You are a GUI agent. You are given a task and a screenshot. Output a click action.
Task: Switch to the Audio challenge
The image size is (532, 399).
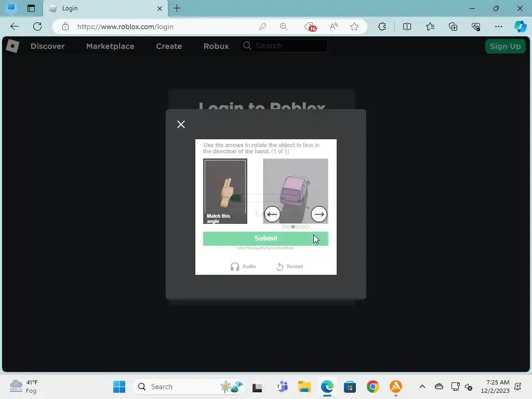coord(243,267)
